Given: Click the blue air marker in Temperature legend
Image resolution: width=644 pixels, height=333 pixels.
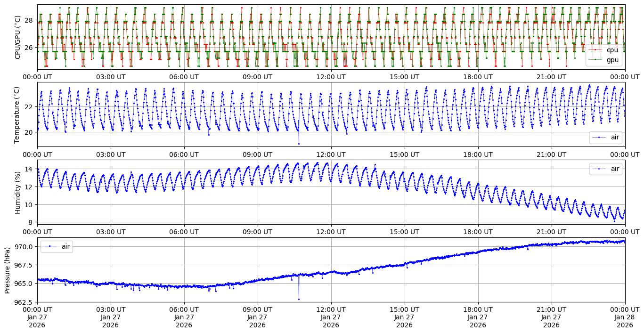Looking at the screenshot, I should pyautogui.click(x=599, y=138).
